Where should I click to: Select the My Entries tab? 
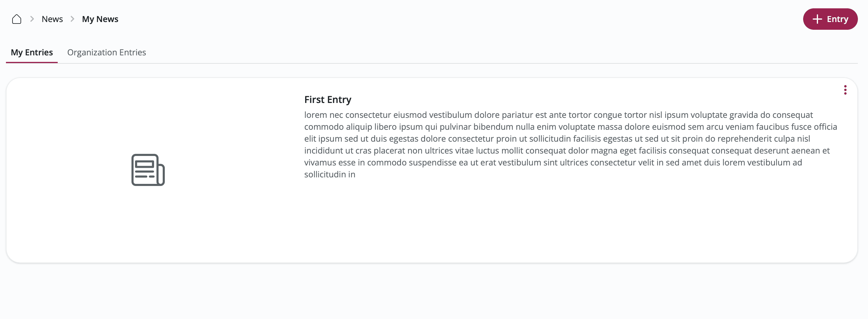point(32,52)
